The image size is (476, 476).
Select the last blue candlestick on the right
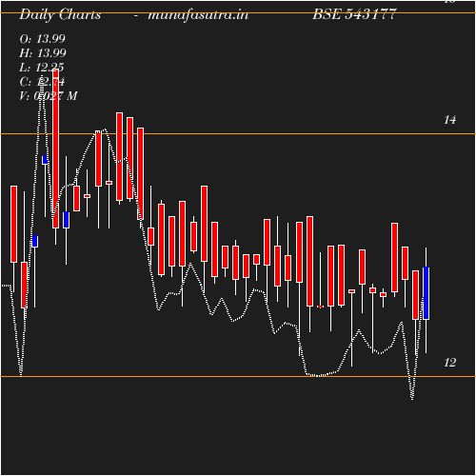click(x=426, y=293)
